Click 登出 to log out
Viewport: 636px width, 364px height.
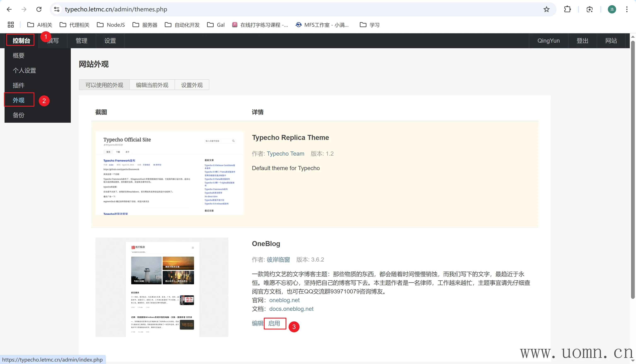pos(582,41)
